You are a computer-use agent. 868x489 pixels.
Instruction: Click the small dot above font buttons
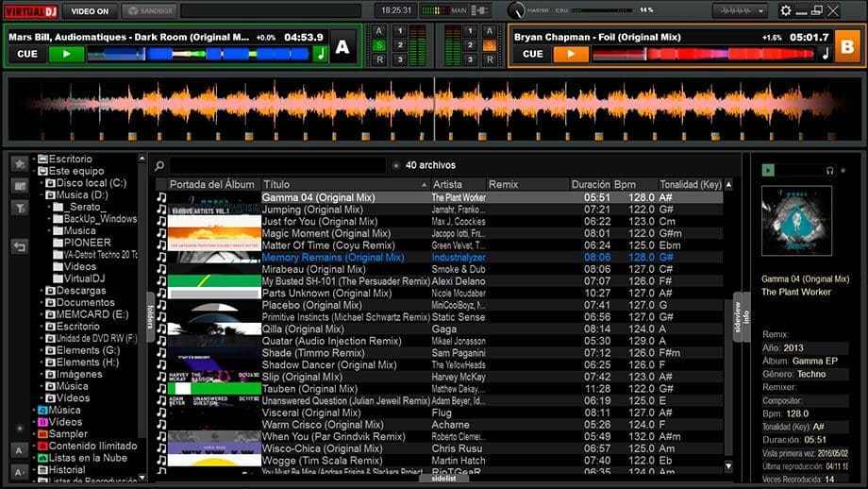pos(20,428)
